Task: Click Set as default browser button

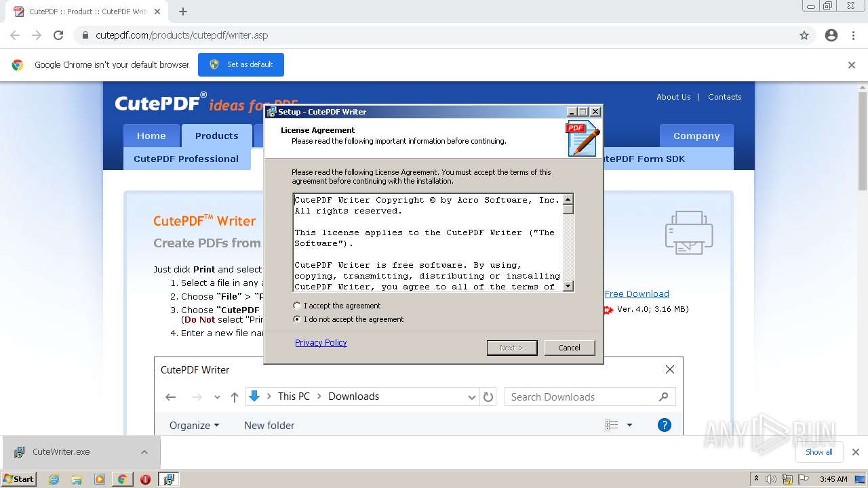Action: 241,64
